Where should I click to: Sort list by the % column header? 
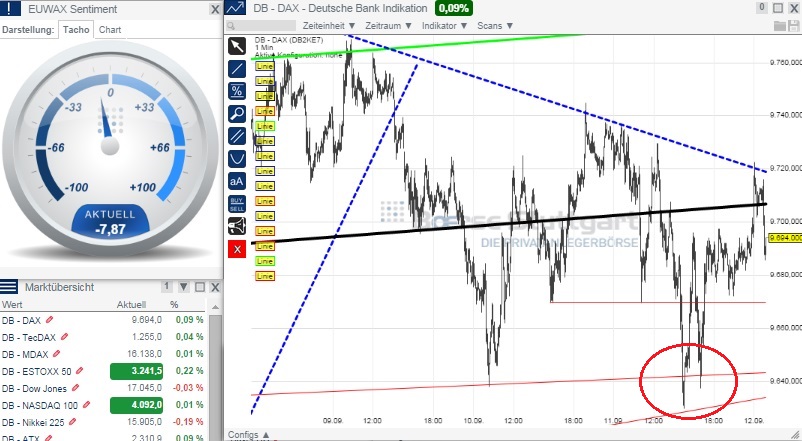point(174,304)
